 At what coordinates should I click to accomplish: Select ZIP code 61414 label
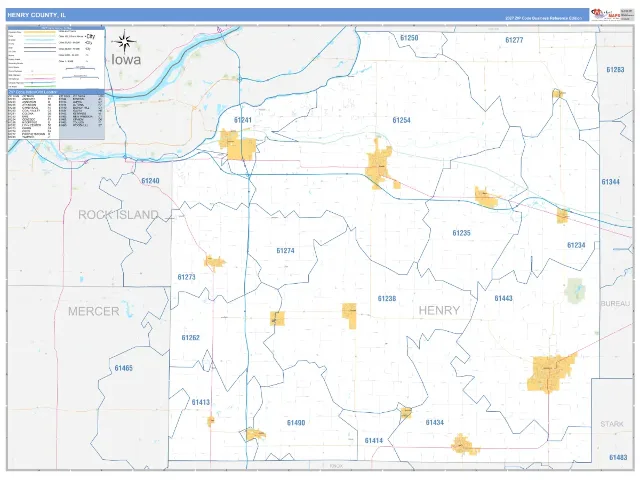[x=373, y=440]
